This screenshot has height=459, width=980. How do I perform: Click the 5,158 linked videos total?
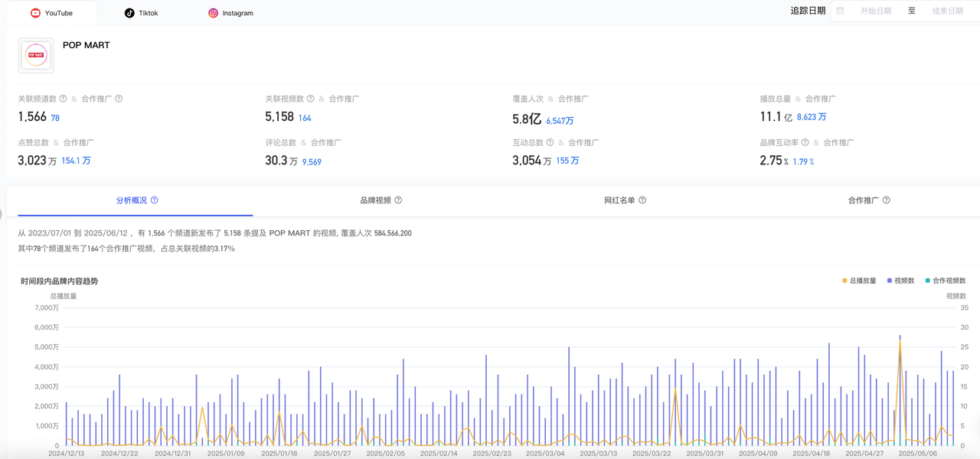pos(279,117)
